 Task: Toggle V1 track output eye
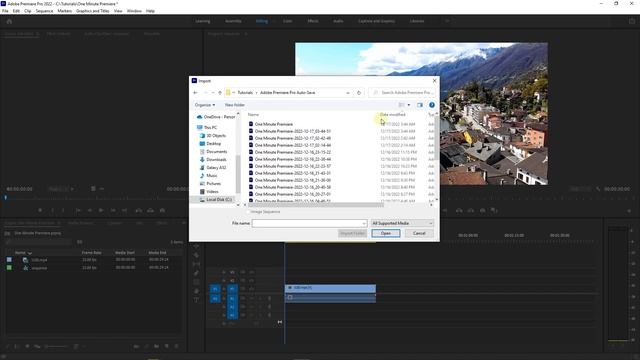click(x=252, y=289)
